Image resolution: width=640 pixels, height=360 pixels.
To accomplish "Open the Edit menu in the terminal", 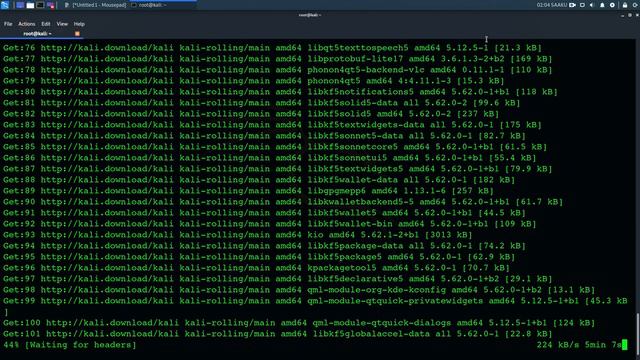I will point(46,24).
